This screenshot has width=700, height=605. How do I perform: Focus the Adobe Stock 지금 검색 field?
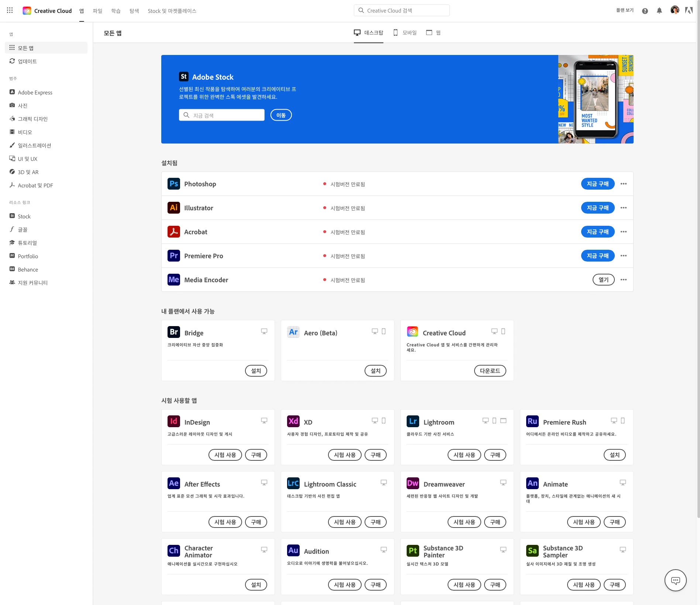tap(222, 115)
